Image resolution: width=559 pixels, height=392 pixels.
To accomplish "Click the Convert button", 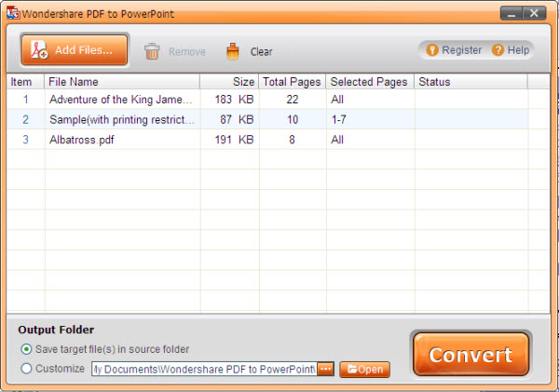I will click(470, 355).
